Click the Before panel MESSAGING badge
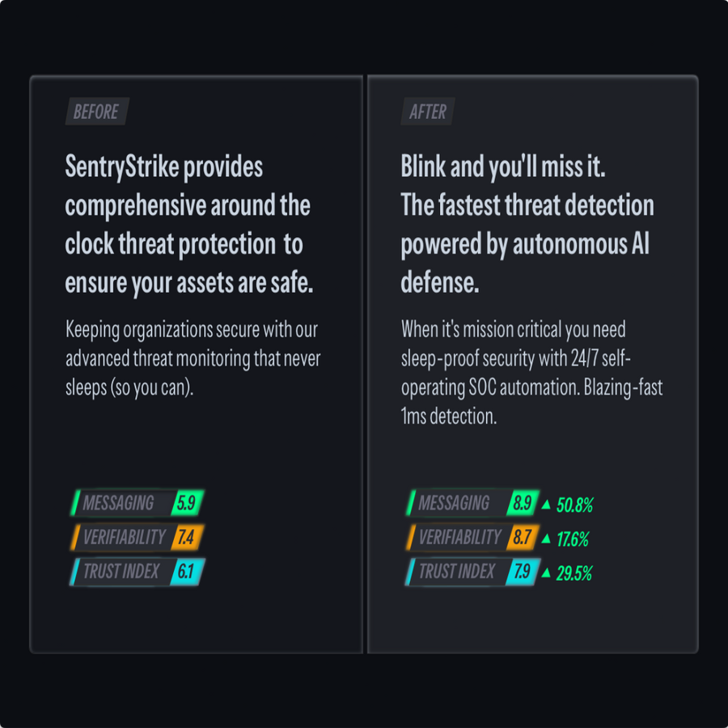This screenshot has width=728, height=728. pyautogui.click(x=121, y=503)
